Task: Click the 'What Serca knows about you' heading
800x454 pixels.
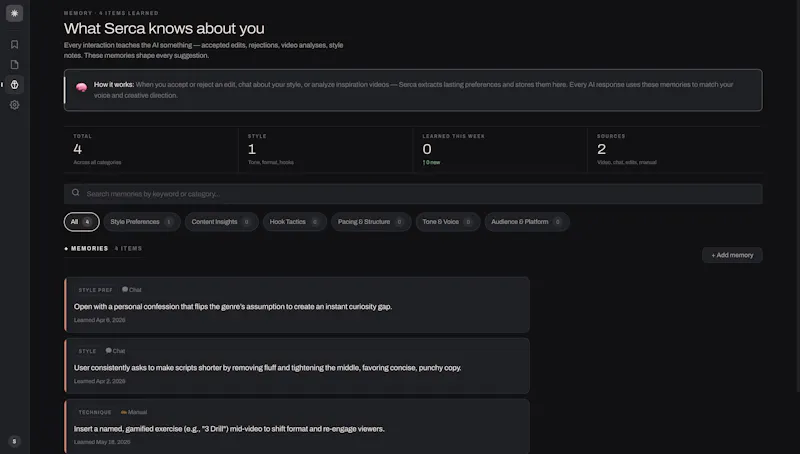Action: click(164, 29)
